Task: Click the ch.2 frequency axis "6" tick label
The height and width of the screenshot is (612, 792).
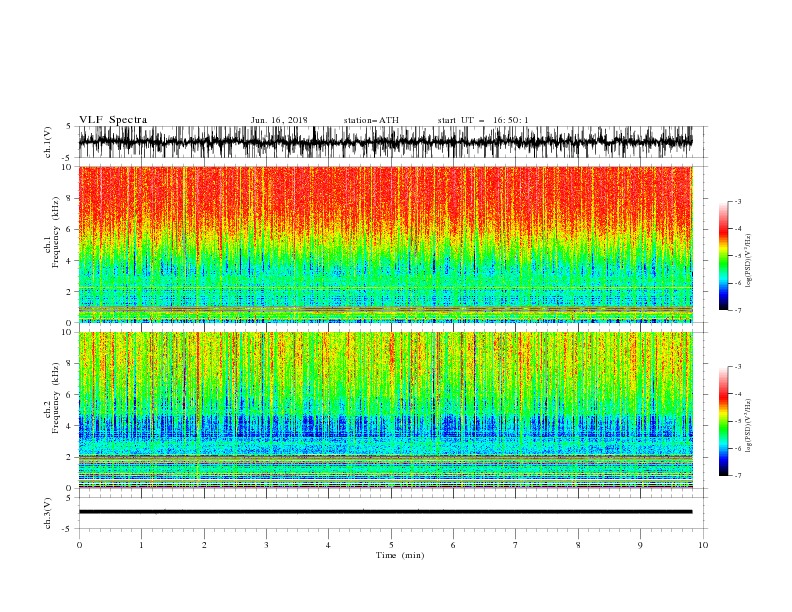Action: click(69, 395)
